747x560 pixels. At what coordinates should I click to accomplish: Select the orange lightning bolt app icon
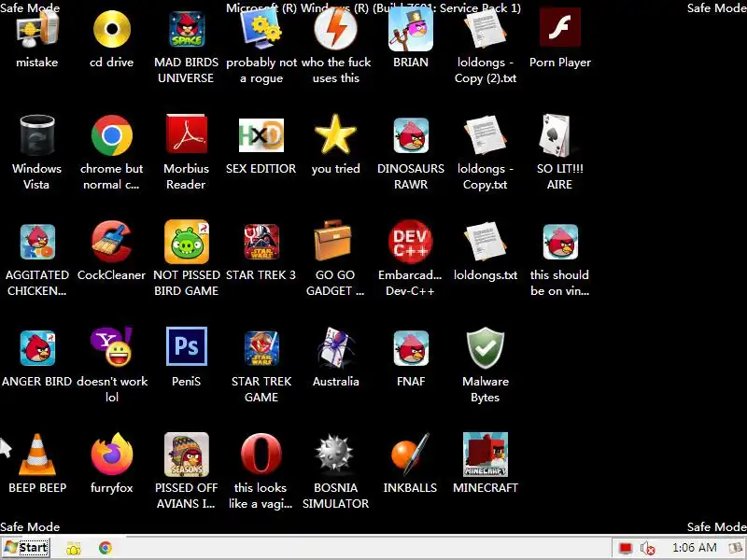click(336, 30)
